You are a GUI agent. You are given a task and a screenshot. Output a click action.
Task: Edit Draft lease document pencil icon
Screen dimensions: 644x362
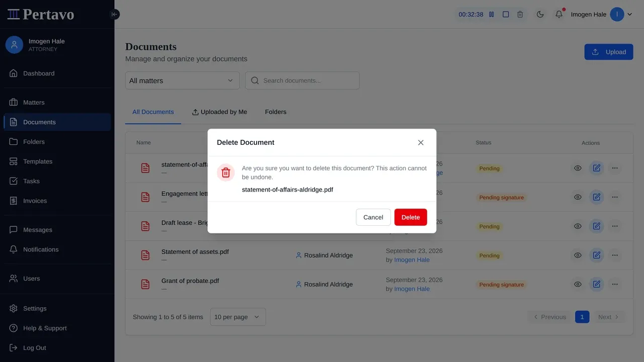pos(597,227)
